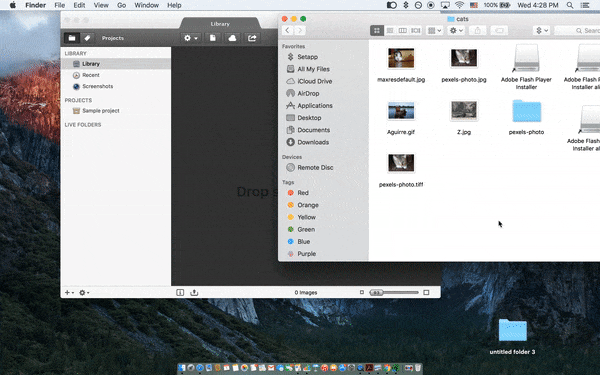Viewport: 600px width, 375px height.
Task: Select the Adobe Flash Player Installer alias
Action: pos(527,58)
